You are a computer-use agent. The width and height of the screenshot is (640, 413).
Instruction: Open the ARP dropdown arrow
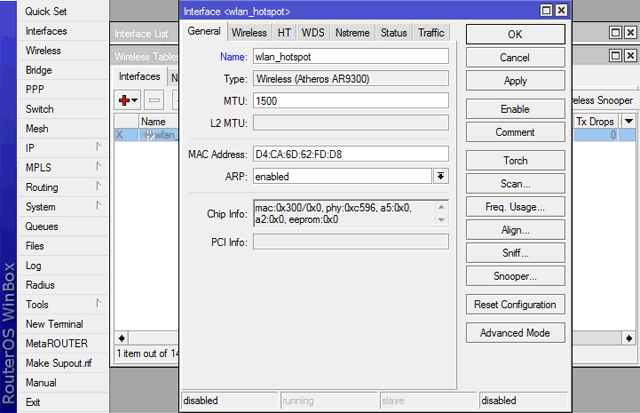point(440,176)
